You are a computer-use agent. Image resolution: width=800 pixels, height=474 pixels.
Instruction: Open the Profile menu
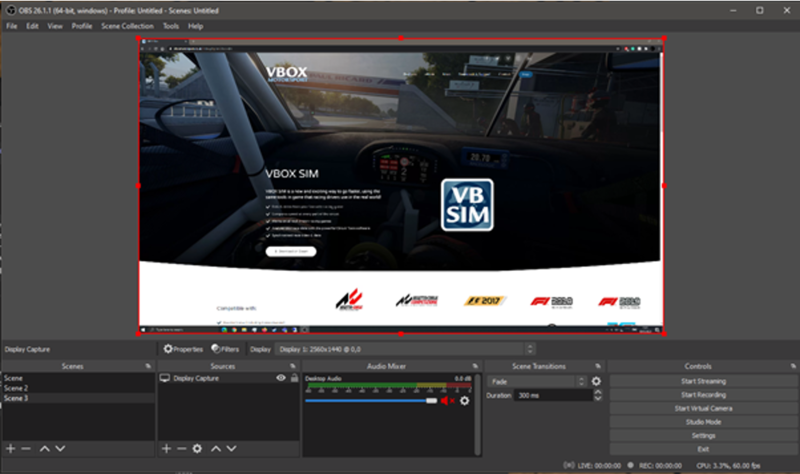pos(82,26)
